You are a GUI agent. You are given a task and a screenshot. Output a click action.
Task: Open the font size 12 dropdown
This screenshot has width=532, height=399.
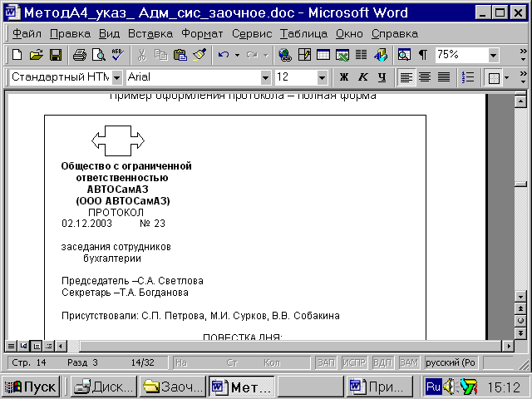coord(322,77)
